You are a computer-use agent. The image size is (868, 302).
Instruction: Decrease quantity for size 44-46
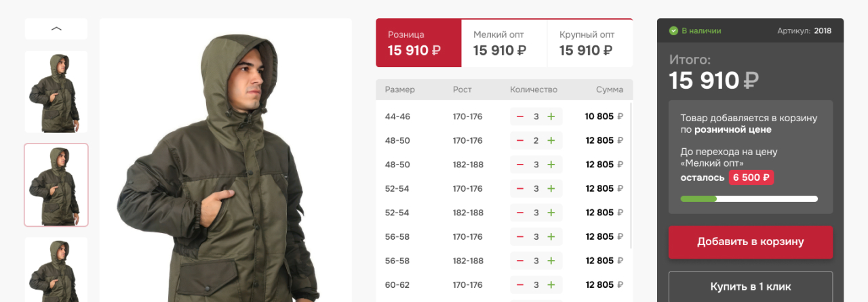click(520, 116)
